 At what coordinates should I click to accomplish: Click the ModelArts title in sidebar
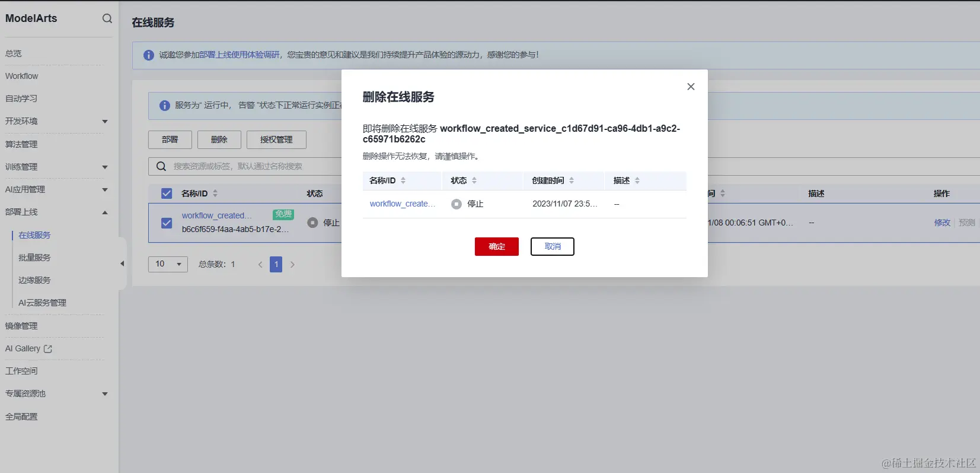[x=31, y=18]
